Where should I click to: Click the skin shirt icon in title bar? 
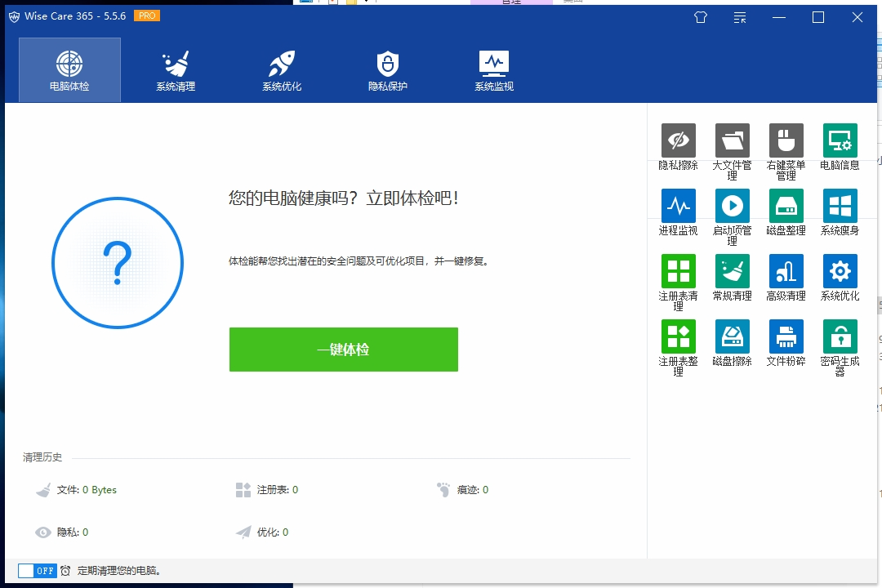[x=701, y=17]
